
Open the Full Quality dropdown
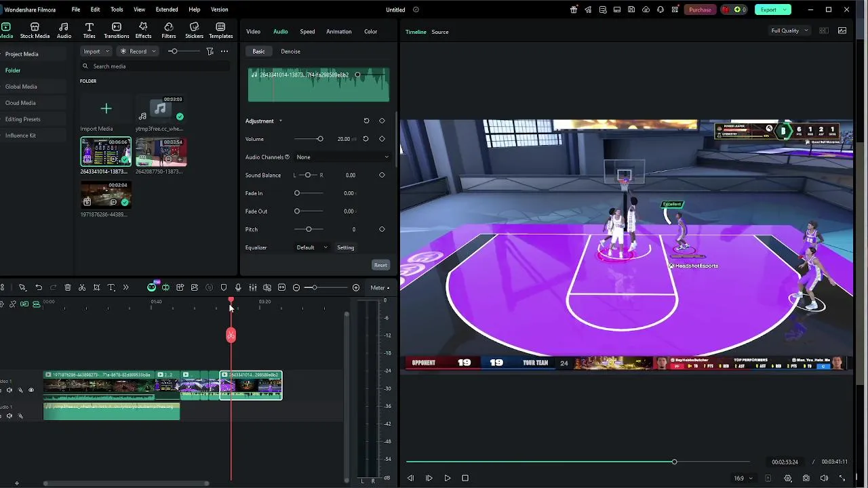tap(789, 30)
